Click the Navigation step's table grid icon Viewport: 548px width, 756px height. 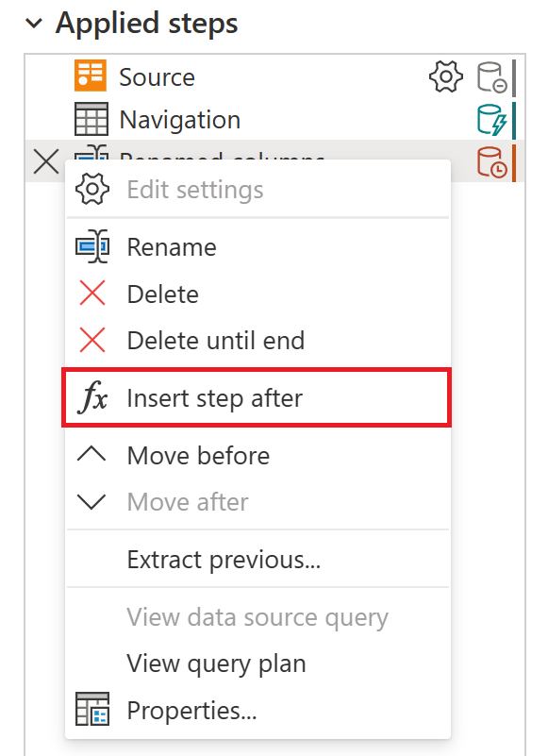coord(90,119)
